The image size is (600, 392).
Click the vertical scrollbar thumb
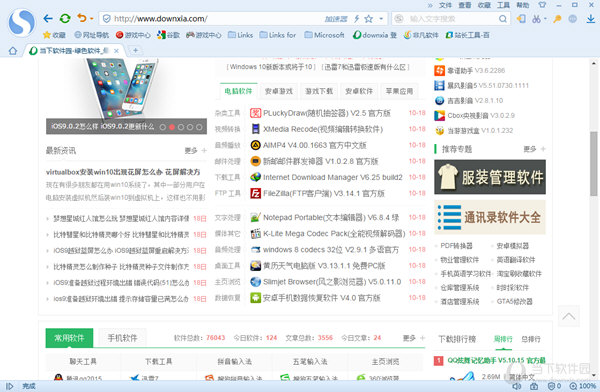(593, 163)
